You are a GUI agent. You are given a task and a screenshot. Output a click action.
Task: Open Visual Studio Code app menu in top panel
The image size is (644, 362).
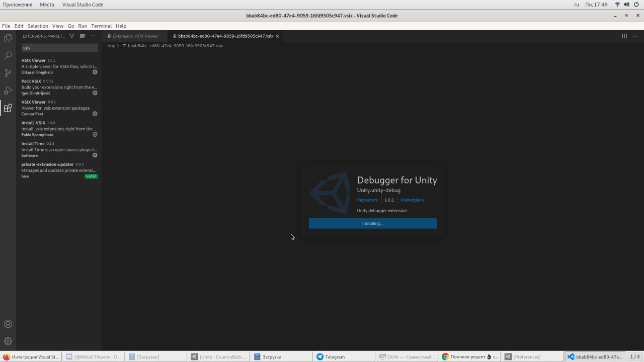coord(83,5)
